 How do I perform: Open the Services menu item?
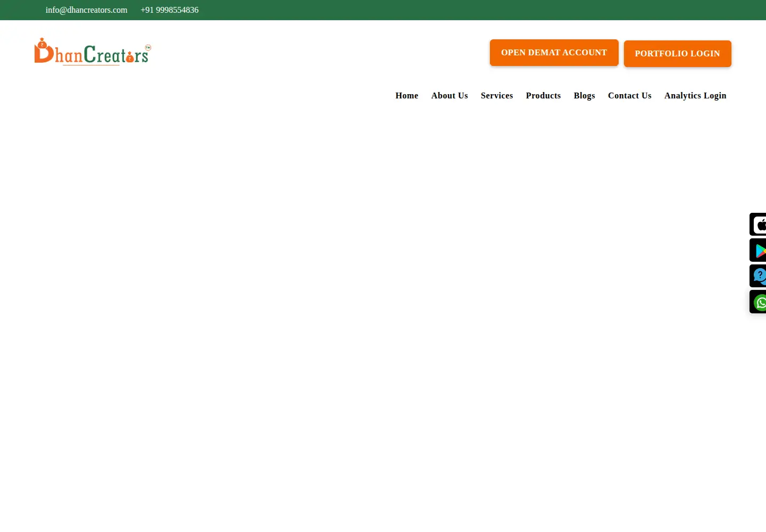click(497, 96)
